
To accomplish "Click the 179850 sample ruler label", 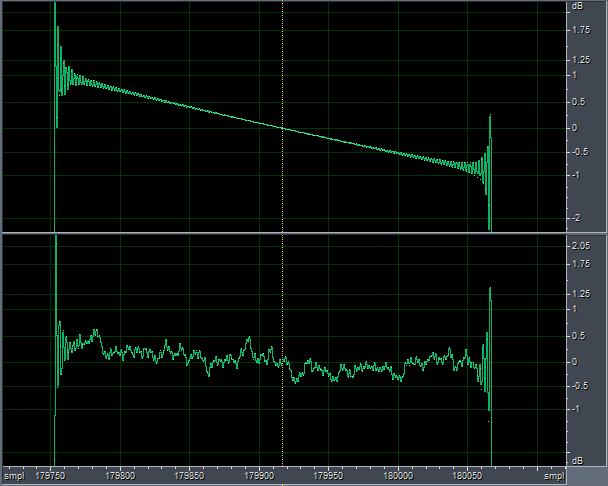I will pyautogui.click(x=190, y=476).
